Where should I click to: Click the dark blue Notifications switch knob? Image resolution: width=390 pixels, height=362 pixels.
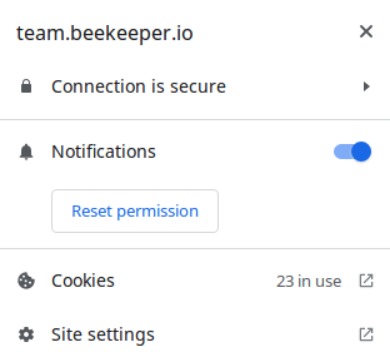(361, 152)
